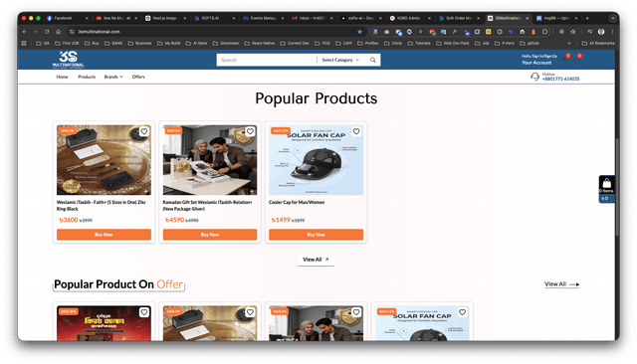This screenshot has width=637, height=364.
Task: Toggle wishlist heart on offer couple gift card
Action: [x=356, y=312]
